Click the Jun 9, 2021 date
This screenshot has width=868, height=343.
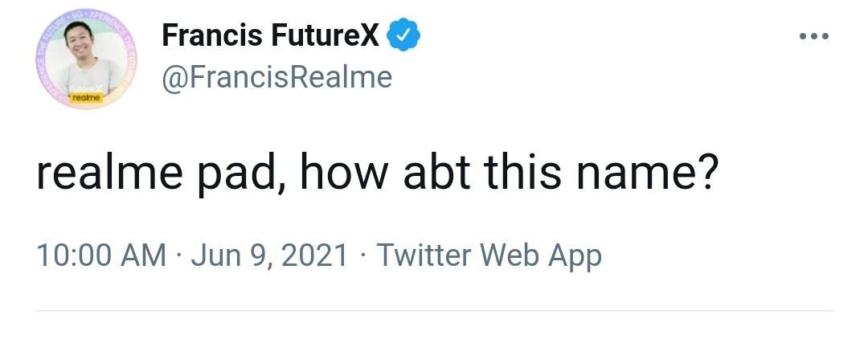(268, 255)
